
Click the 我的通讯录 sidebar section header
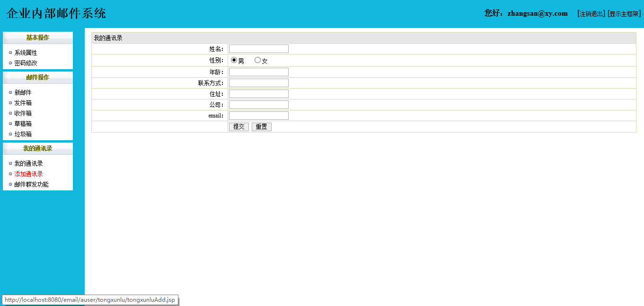coord(38,149)
